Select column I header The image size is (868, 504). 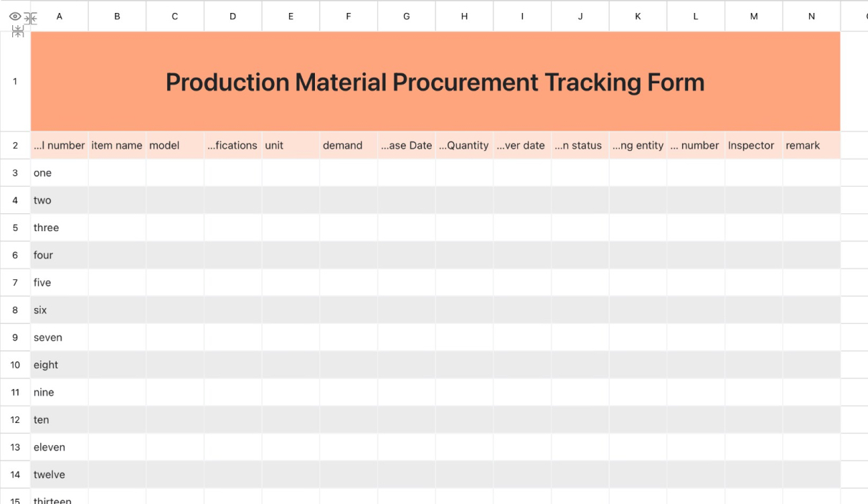coord(522,16)
